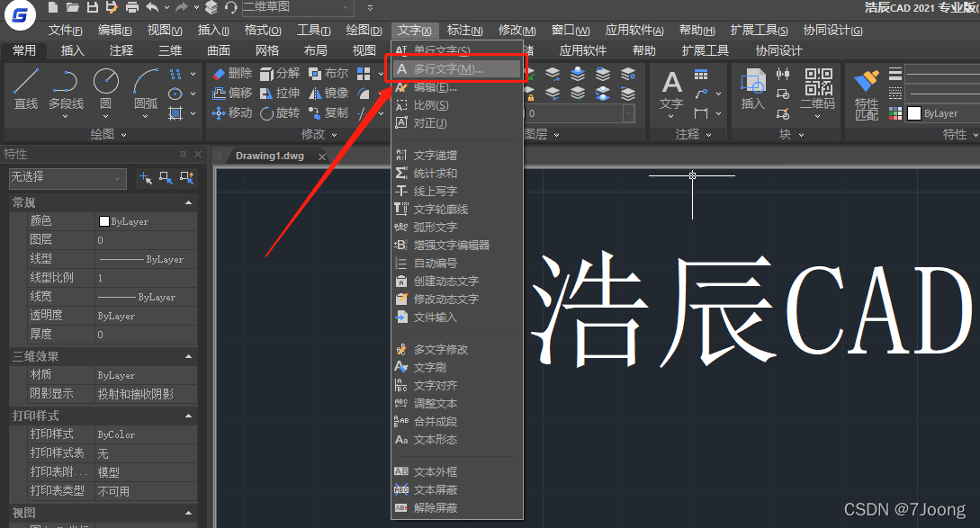
Task: Click the 移动 move tool
Action: tap(232, 113)
